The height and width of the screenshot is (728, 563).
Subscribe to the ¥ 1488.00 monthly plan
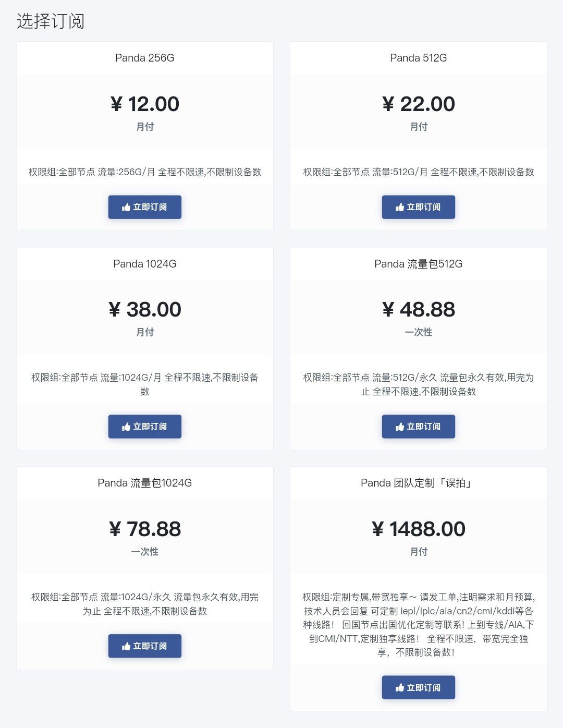point(419,687)
